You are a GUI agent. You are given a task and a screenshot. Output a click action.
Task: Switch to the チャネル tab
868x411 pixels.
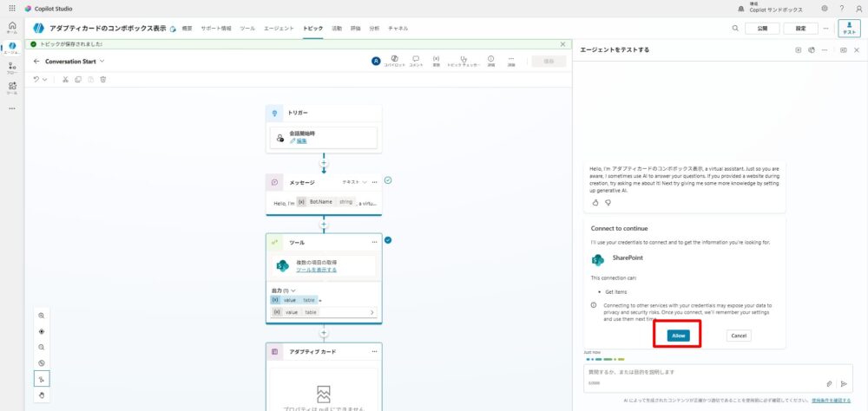pyautogui.click(x=398, y=29)
